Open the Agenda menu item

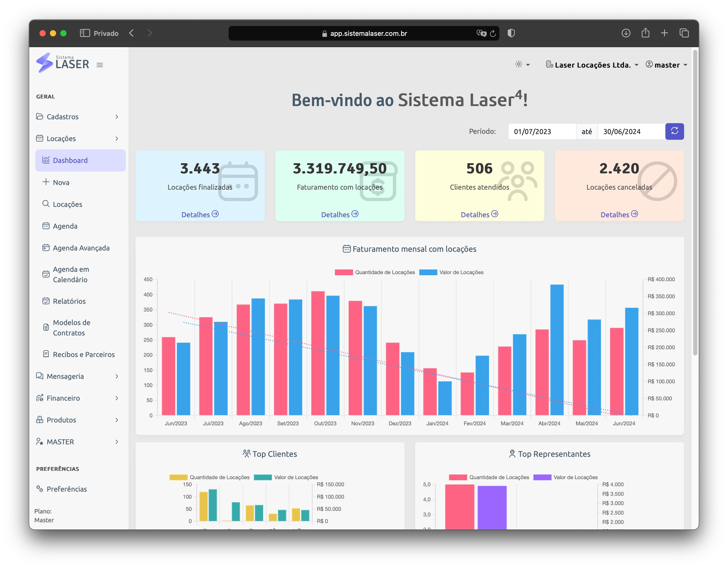pyautogui.click(x=80, y=226)
